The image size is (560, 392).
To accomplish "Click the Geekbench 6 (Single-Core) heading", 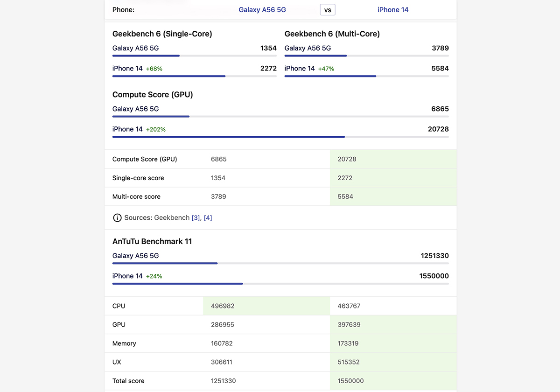I will point(162,34).
